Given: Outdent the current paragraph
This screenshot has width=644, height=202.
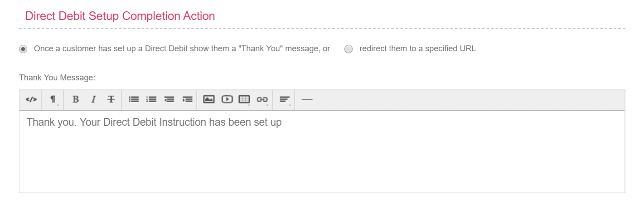Looking at the screenshot, I should tap(169, 99).
